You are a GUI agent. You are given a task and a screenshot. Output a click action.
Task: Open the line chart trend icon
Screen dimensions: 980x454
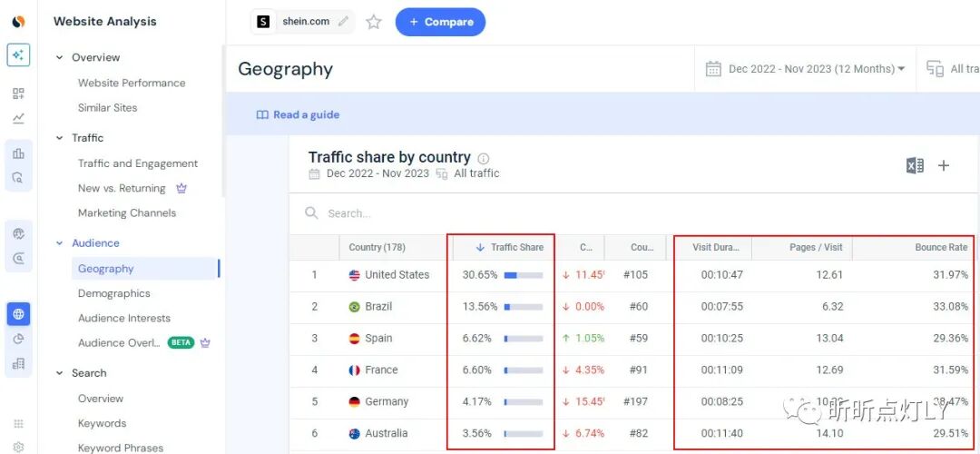click(x=18, y=118)
